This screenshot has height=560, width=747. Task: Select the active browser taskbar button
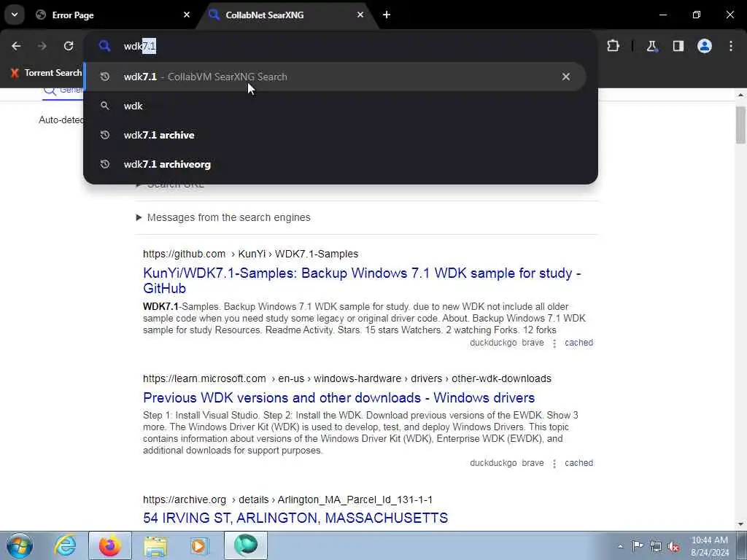pyautogui.click(x=246, y=545)
